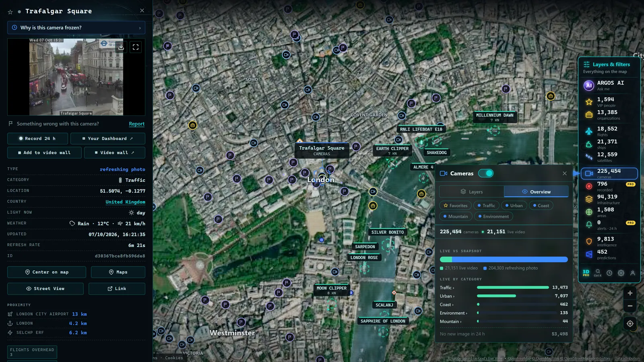This screenshot has height=362, width=644.
Task: Download the Trafalgar Square camera image
Action: pos(121,47)
